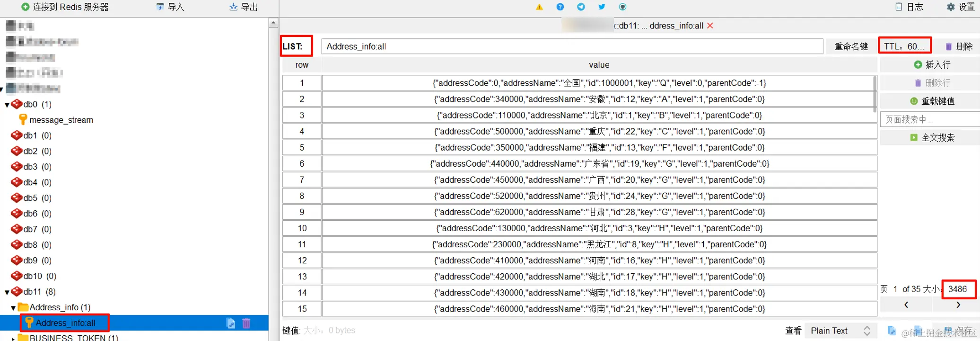Click copy value icon beside Plain Text
The image size is (980, 341).
[x=892, y=331]
